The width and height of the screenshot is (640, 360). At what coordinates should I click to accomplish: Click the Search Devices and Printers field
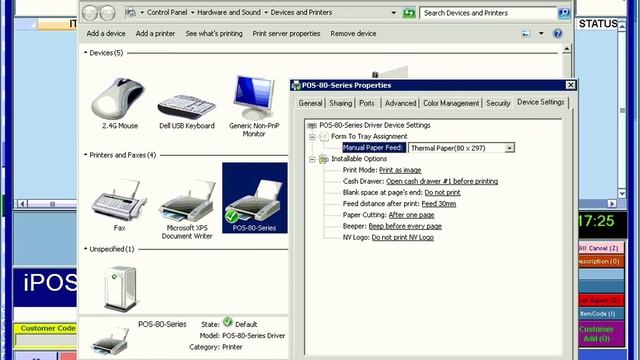(488, 13)
